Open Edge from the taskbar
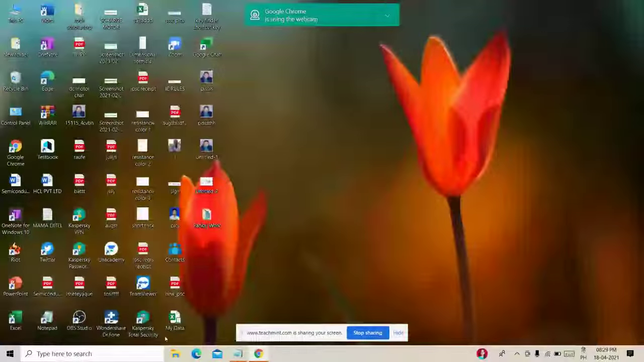 [x=196, y=354]
